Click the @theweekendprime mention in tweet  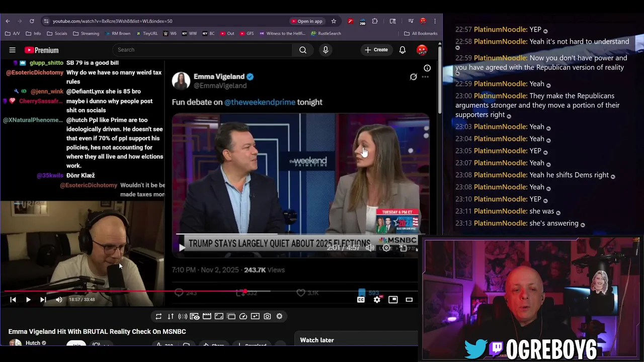[260, 102]
